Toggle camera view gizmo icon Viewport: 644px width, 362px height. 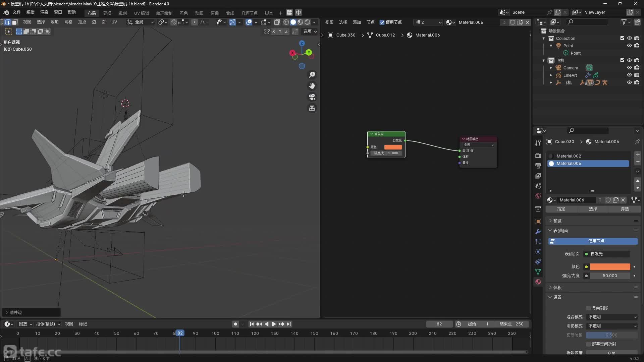pos(312,97)
